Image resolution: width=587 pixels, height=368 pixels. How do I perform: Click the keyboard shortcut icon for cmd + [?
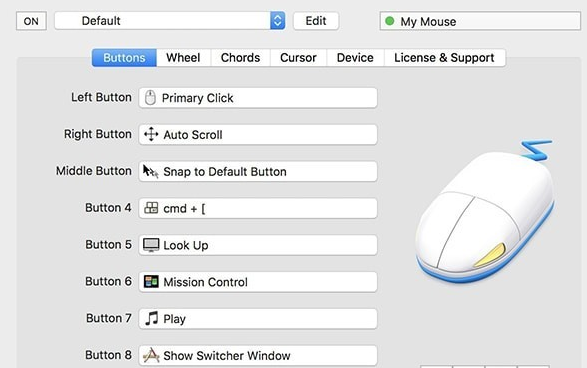[151, 208]
